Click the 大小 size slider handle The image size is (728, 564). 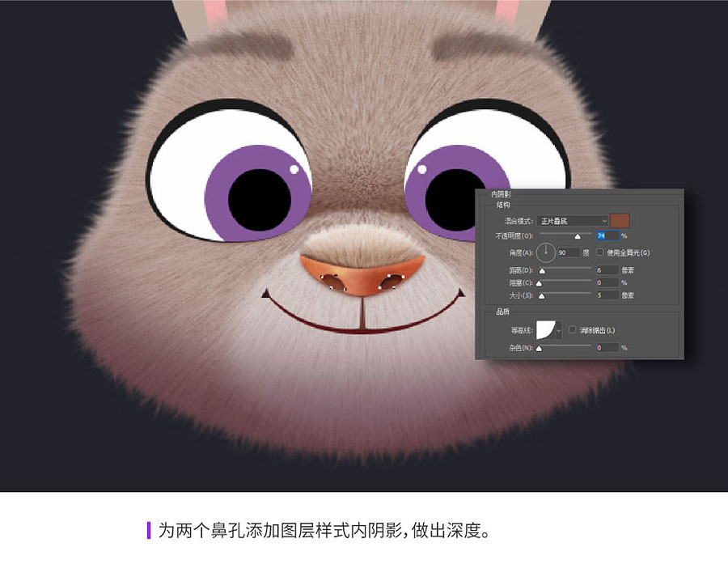(x=542, y=296)
